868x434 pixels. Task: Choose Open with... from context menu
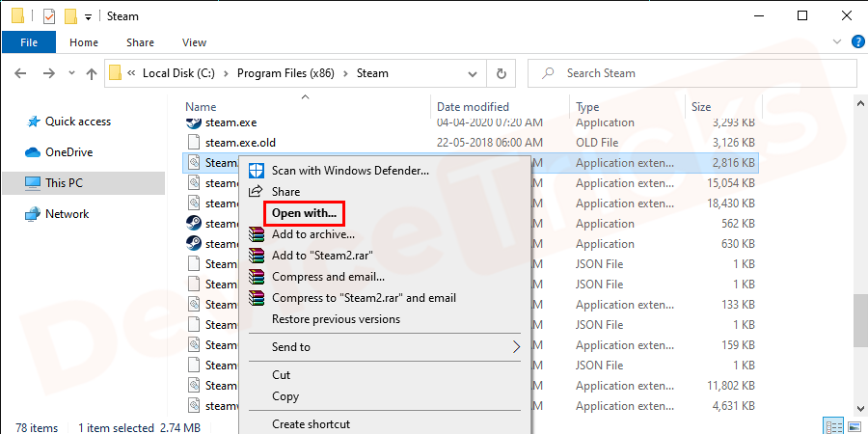[304, 213]
